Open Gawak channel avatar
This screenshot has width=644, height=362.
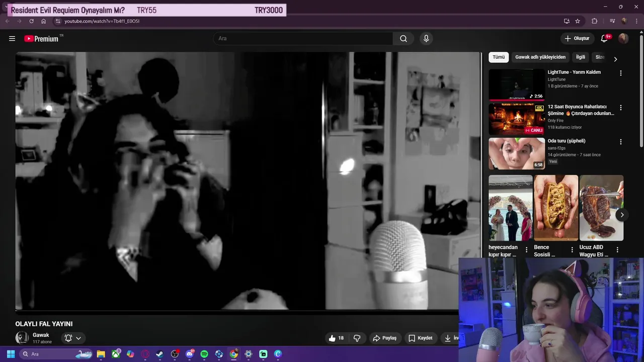pos(22,338)
